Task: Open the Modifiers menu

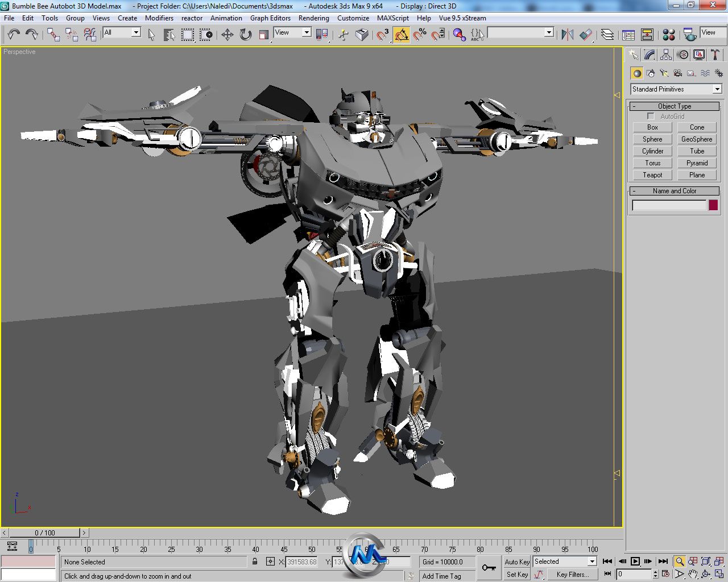Action: 159,18
